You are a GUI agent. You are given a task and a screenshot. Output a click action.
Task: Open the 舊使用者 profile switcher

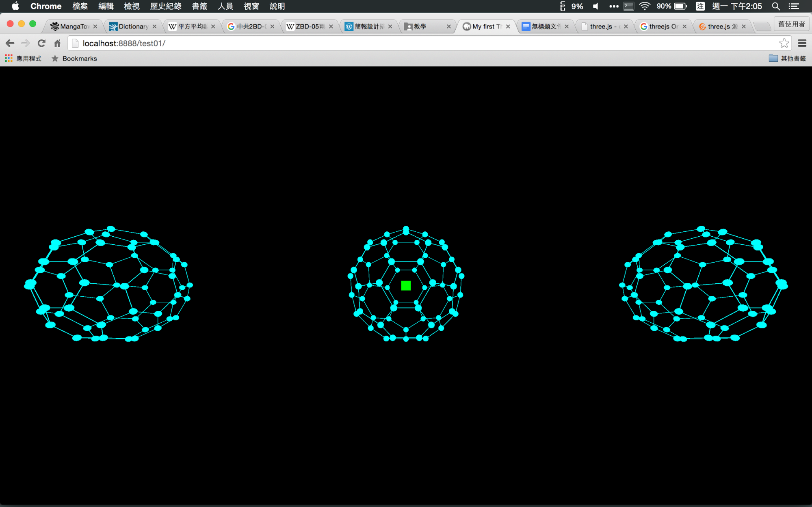pyautogui.click(x=791, y=24)
